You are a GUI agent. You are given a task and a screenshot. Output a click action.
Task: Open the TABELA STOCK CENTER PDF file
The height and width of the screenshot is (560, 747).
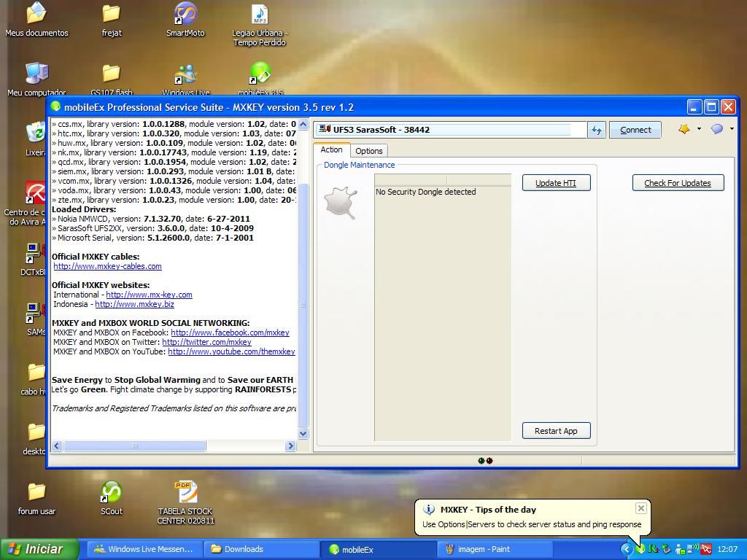[x=185, y=493]
